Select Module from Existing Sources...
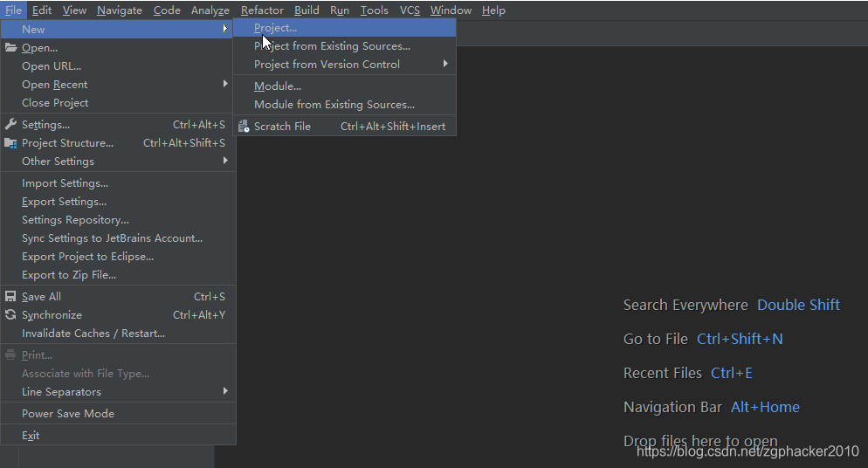Screen dimensions: 868x468 point(344,104)
